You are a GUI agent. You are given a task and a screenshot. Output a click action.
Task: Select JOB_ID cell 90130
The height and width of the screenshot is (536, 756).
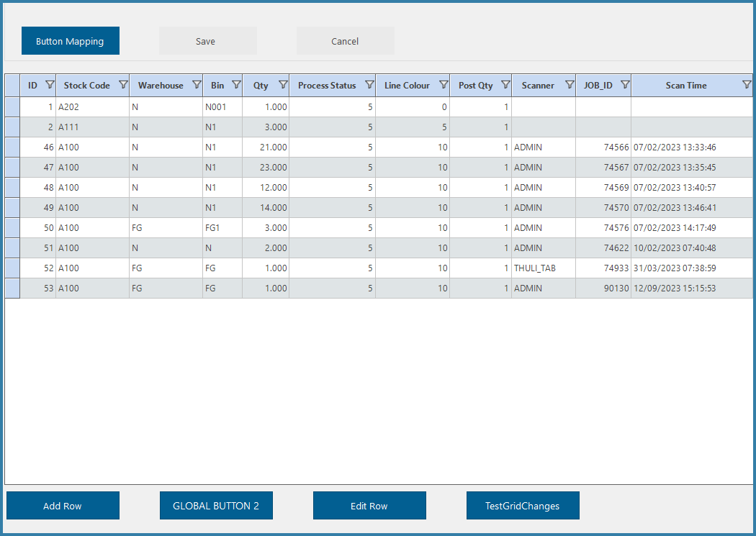pos(603,289)
